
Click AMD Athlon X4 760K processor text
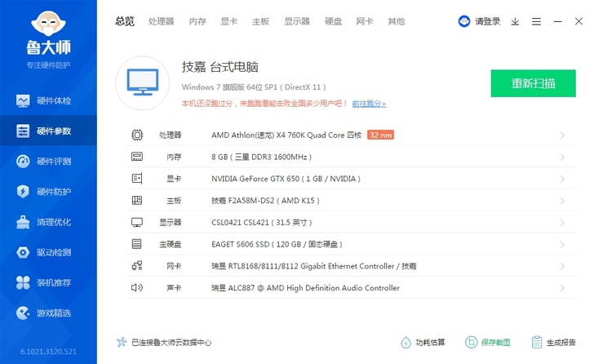[286, 135]
